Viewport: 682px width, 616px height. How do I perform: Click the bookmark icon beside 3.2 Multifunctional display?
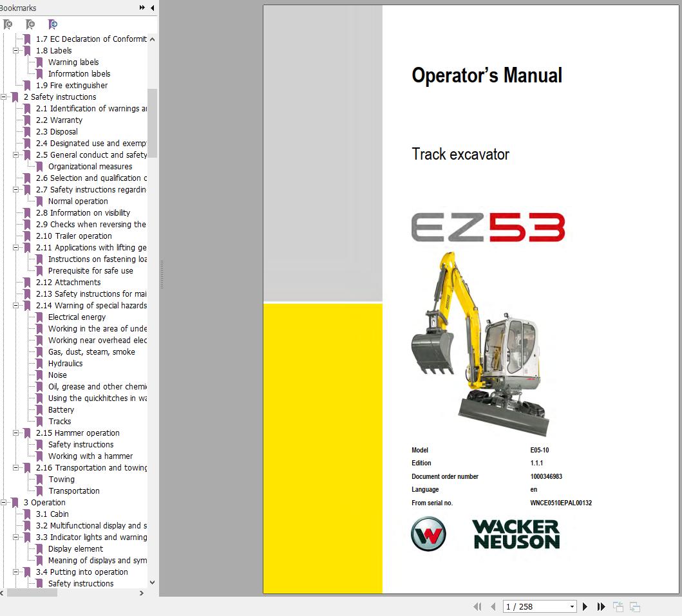click(x=28, y=526)
